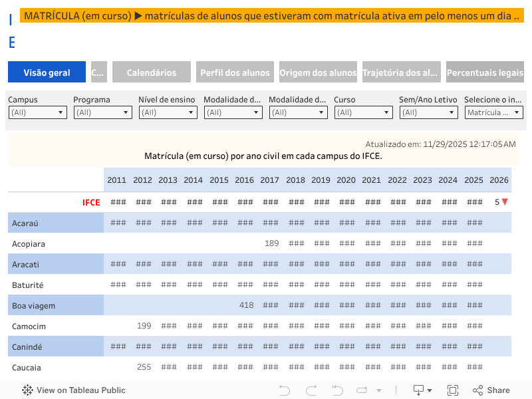Image resolution: width=532 pixels, height=399 pixels.
Task: Click the value 189 in Acopiara row
Action: pyautogui.click(x=272, y=243)
